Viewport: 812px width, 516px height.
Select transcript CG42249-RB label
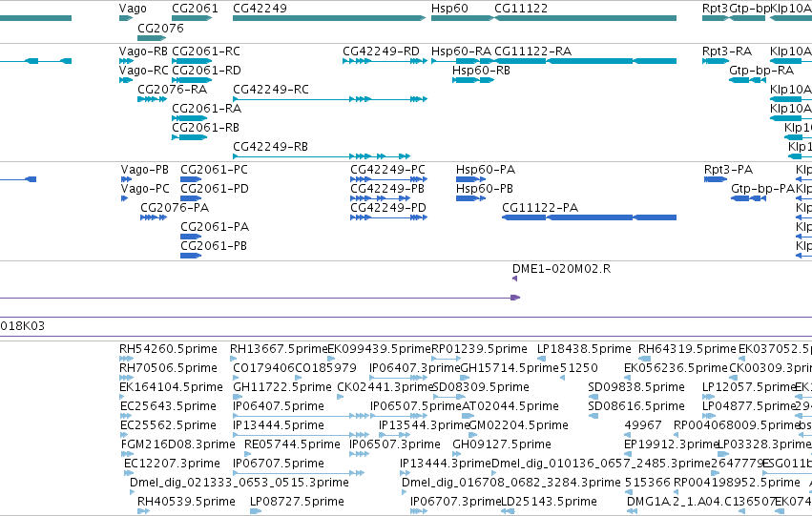(270, 147)
